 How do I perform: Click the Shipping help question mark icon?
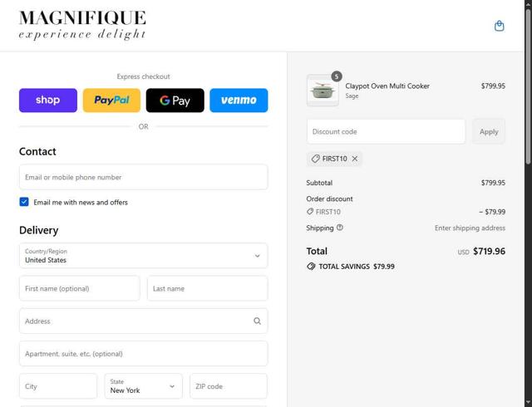click(340, 228)
